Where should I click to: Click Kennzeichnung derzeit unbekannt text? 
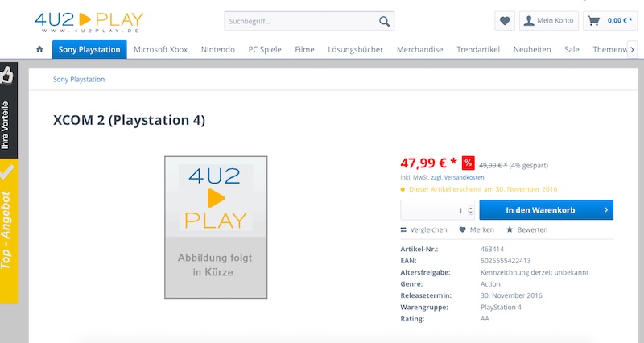(535, 272)
